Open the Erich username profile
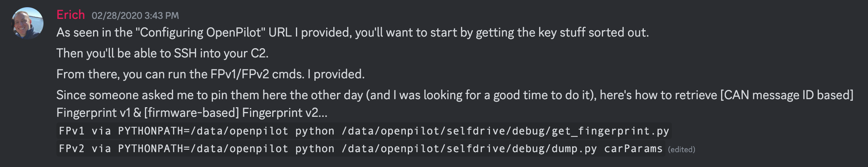 [x=70, y=15]
